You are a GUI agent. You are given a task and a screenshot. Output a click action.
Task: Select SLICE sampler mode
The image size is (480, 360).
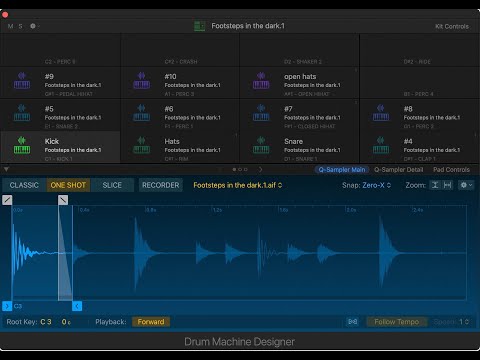[112, 185]
